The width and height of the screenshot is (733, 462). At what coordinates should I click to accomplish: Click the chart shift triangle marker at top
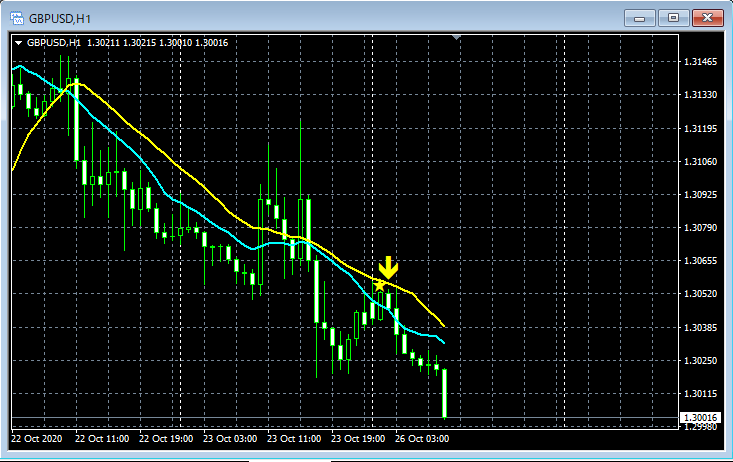pyautogui.click(x=457, y=37)
